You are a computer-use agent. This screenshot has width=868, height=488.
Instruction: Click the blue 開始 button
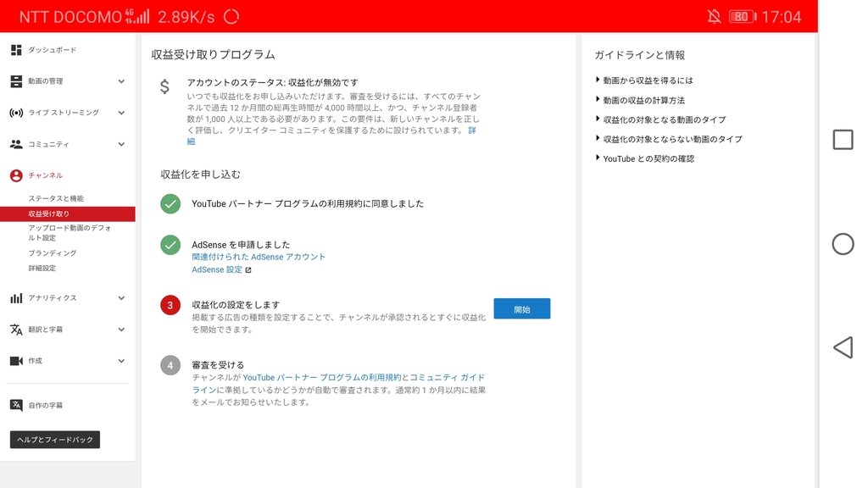(x=522, y=308)
